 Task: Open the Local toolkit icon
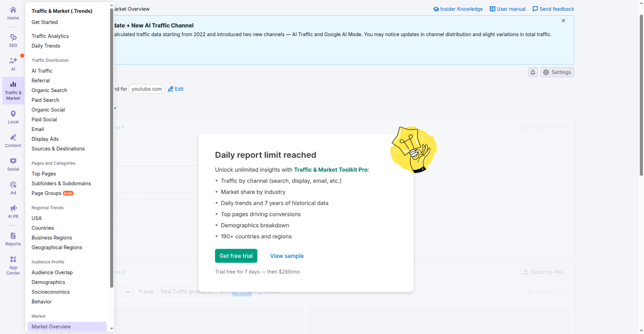point(13,117)
